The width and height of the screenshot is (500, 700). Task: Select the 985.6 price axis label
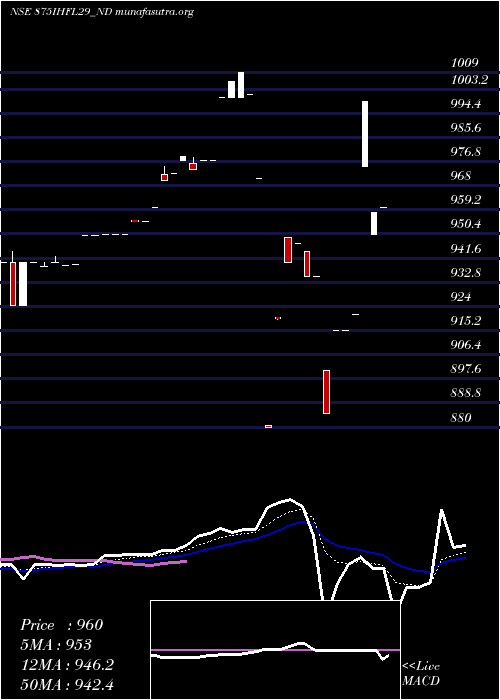click(x=466, y=128)
